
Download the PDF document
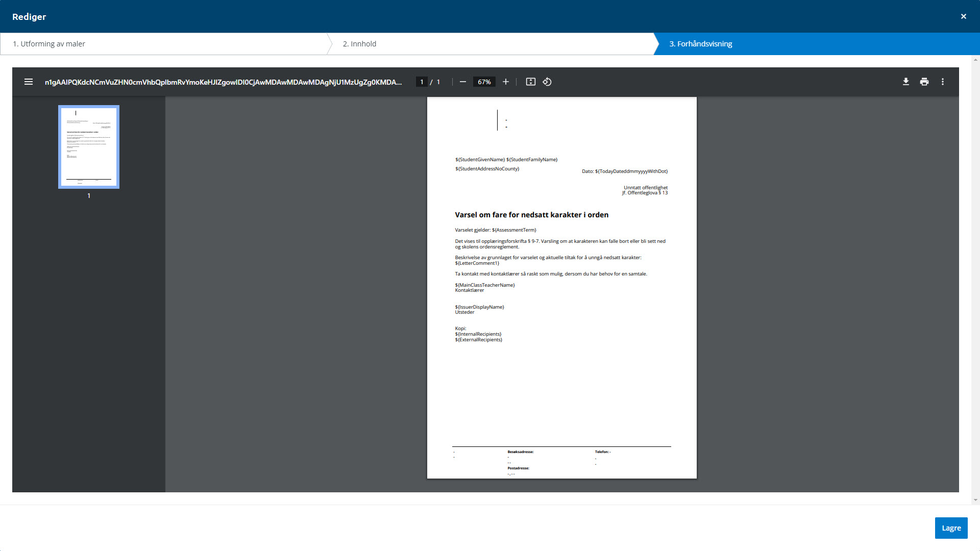coord(905,82)
